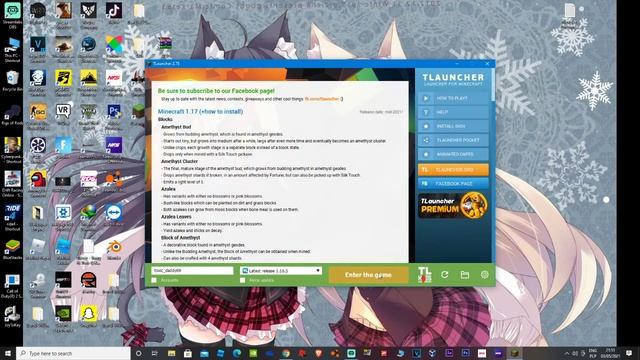
Task: Show hidden system tray icons chevron
Action: (x=567, y=353)
